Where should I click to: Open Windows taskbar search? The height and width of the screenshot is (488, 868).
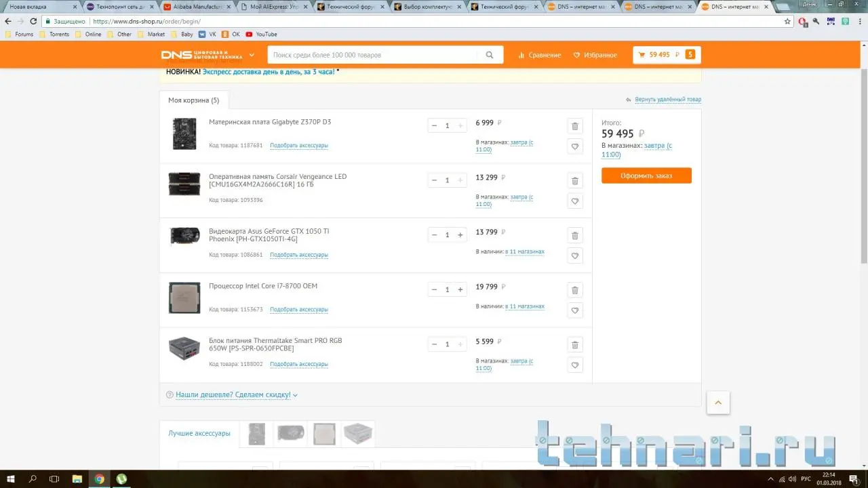(33, 479)
